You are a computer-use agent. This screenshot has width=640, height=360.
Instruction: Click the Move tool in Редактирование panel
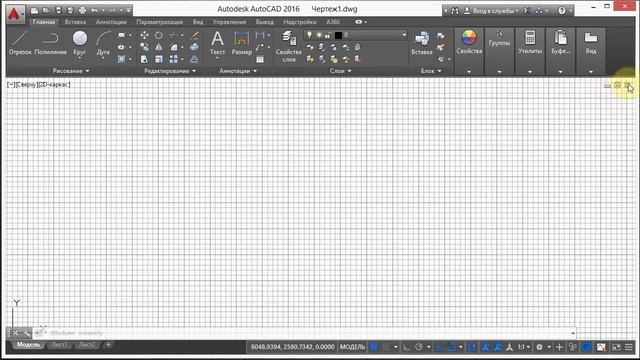pos(144,36)
